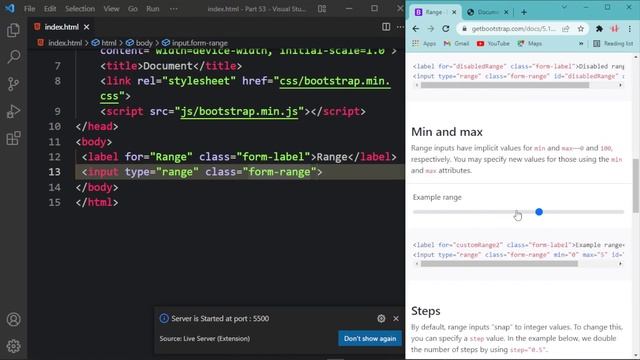
Task: Open Chrome tab search dropdown arrow
Action: click(x=564, y=7)
